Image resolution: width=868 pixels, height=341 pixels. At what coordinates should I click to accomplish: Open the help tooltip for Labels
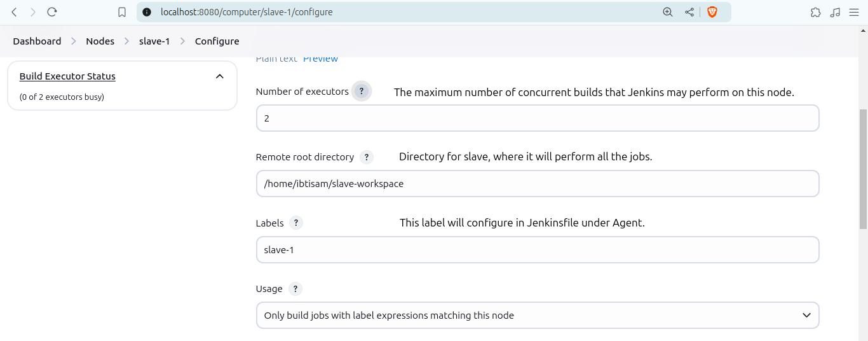pos(295,223)
